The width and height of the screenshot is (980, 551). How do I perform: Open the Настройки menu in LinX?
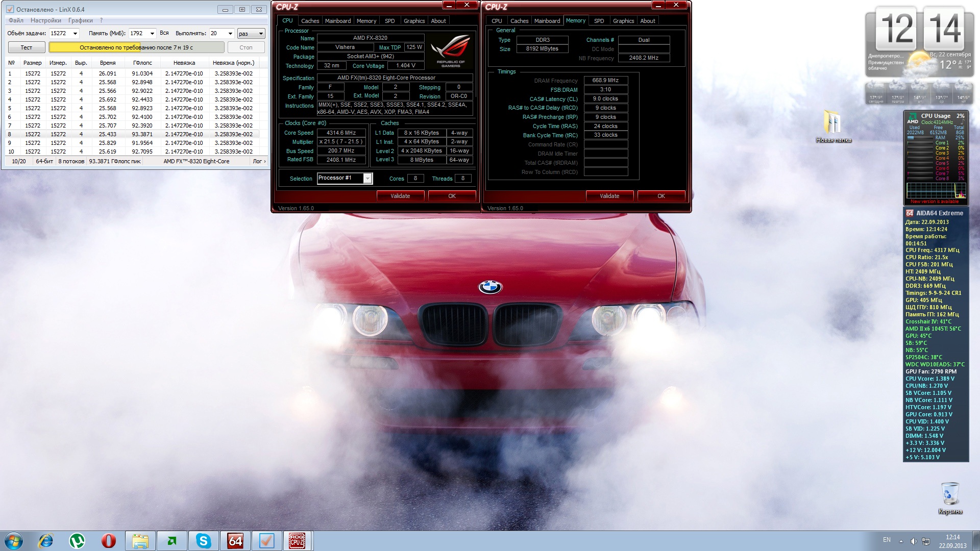[45, 20]
